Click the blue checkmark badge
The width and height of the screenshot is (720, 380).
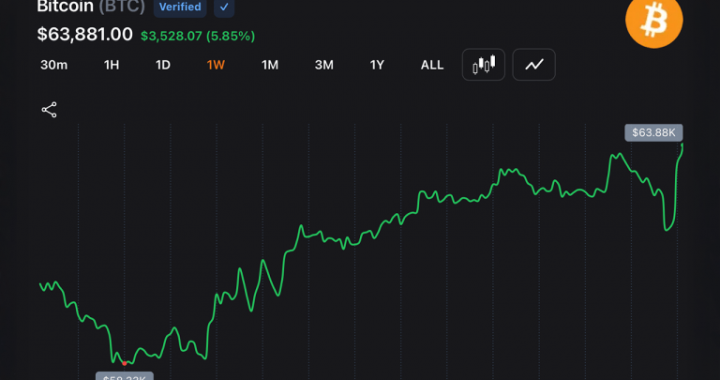pyautogui.click(x=224, y=8)
